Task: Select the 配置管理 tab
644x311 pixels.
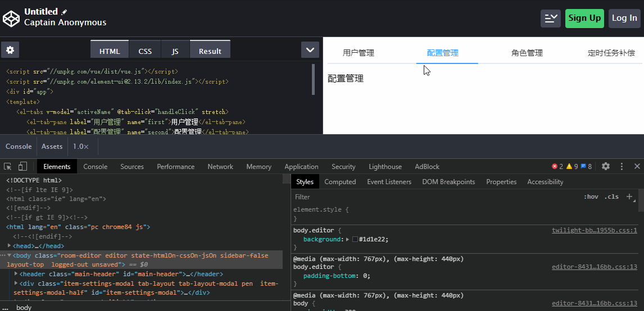Action: tap(443, 53)
